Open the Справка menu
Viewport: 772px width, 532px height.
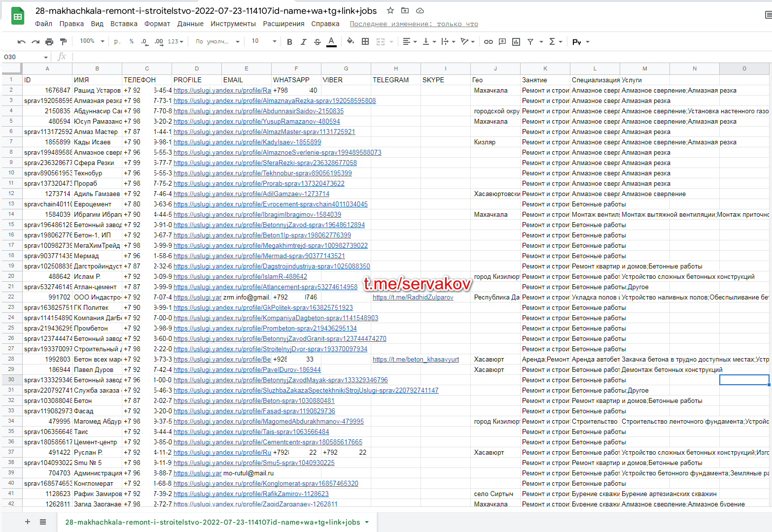(x=325, y=24)
